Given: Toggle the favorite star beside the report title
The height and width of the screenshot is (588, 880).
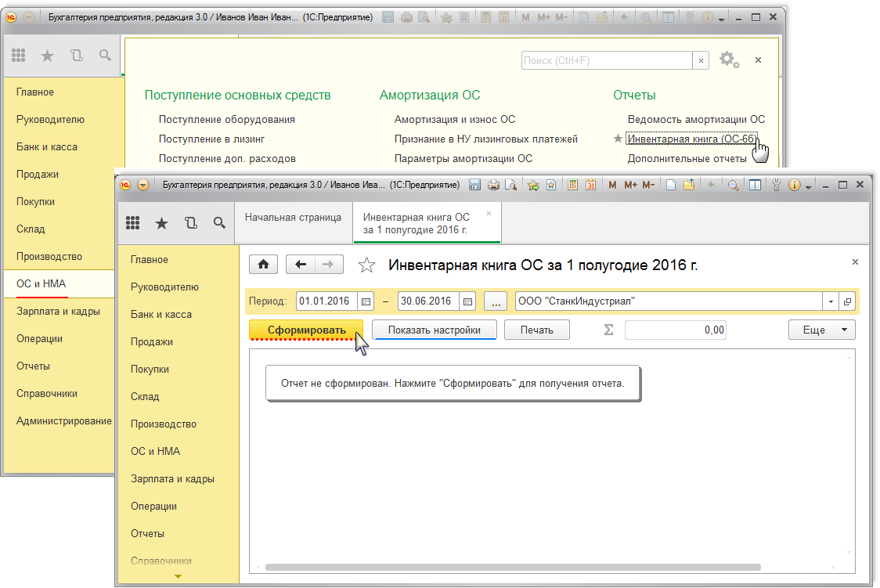Looking at the screenshot, I should (366, 265).
